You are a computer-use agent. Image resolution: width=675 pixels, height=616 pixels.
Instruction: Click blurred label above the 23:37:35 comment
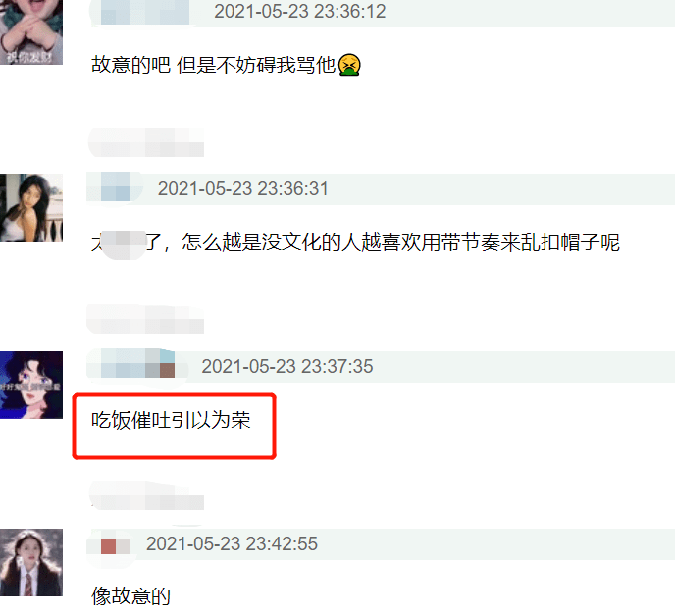(x=145, y=319)
